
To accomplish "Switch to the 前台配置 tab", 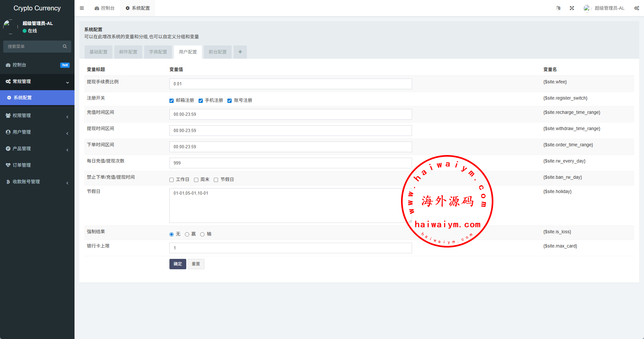I will coord(218,52).
